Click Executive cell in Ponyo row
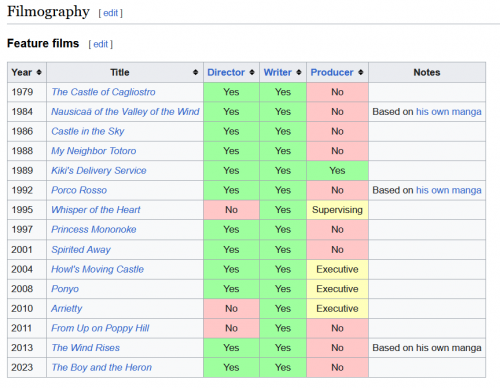This screenshot has height=388, width=500. [337, 289]
